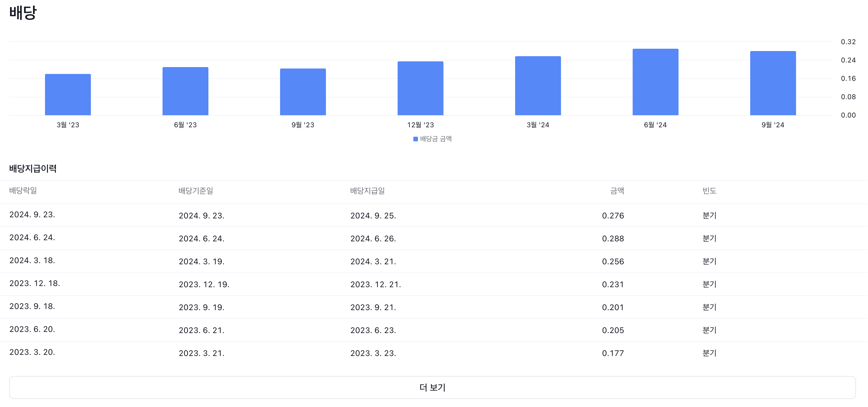Select the 0.288 amount cell

(x=613, y=238)
